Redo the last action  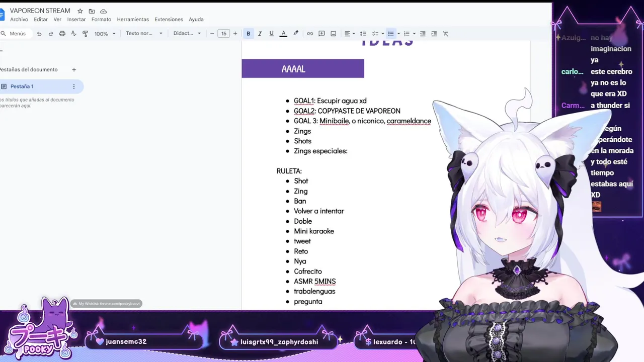coord(51,34)
